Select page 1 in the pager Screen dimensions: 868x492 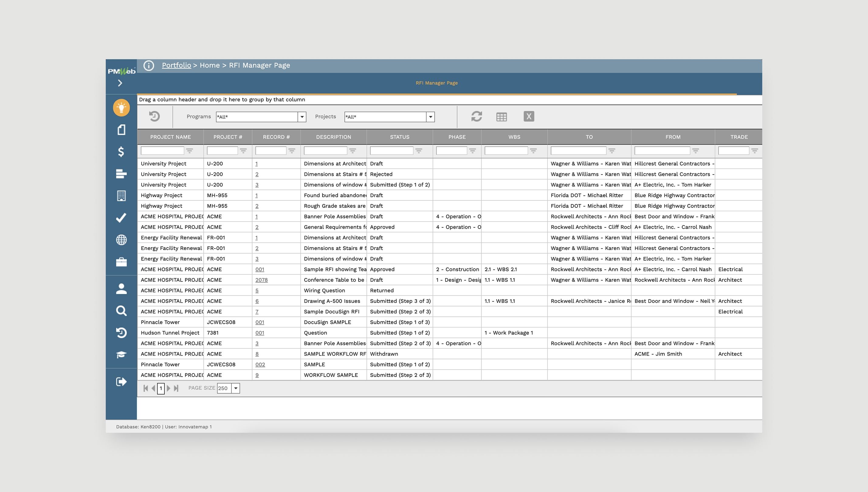(x=161, y=388)
